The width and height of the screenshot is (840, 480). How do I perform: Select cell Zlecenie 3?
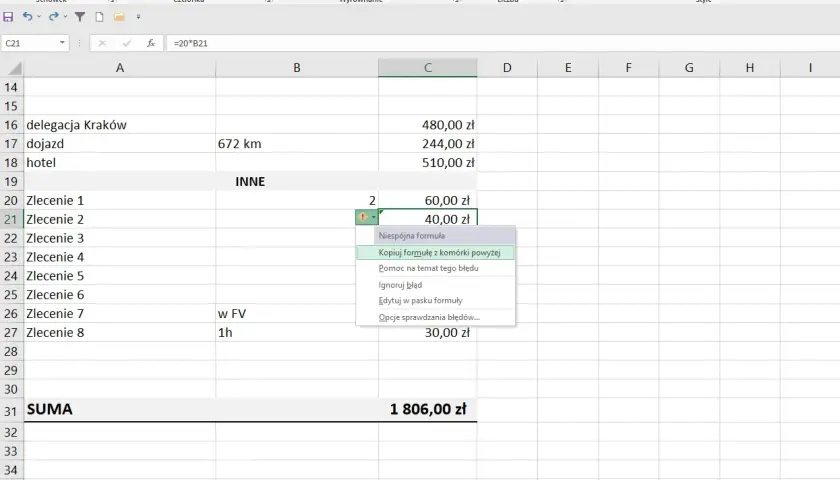(119, 238)
